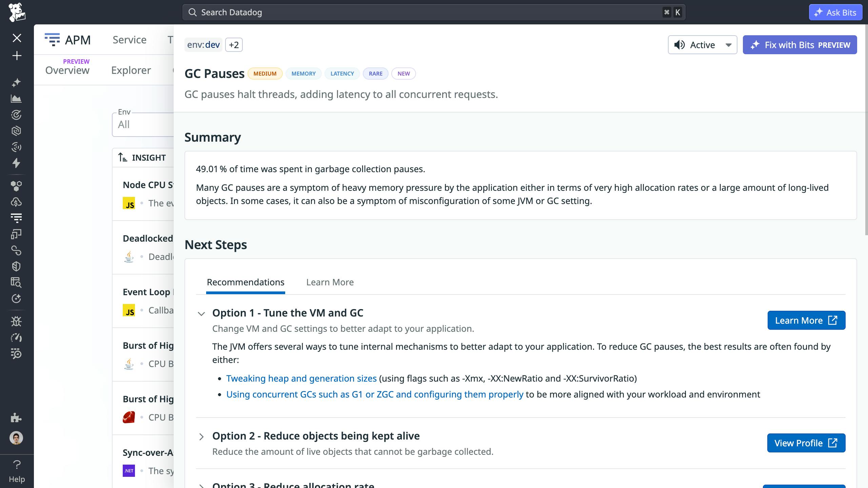Viewport: 868px width, 488px height.
Task: Open Cloud Cost Management dollar-cloud icon
Action: click(x=17, y=202)
